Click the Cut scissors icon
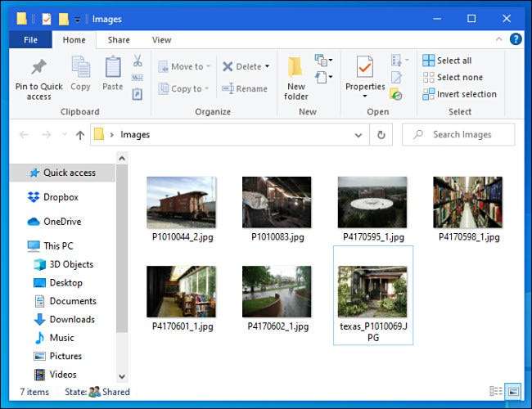Image resolution: width=532 pixels, height=409 pixels. [138, 61]
